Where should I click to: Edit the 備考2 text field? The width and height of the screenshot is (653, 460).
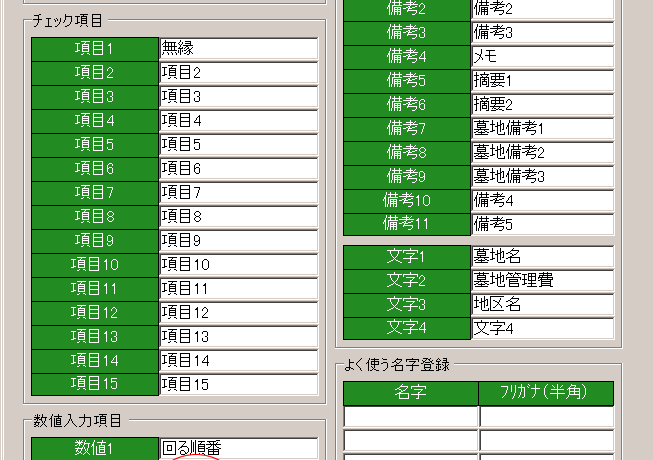(543, 9)
